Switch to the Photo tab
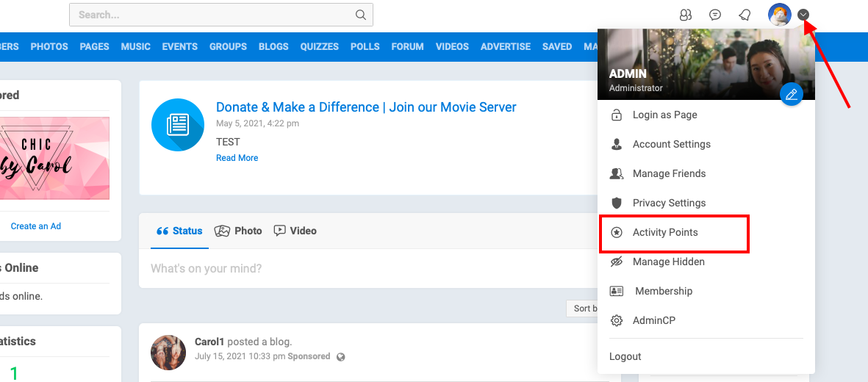 tap(238, 231)
